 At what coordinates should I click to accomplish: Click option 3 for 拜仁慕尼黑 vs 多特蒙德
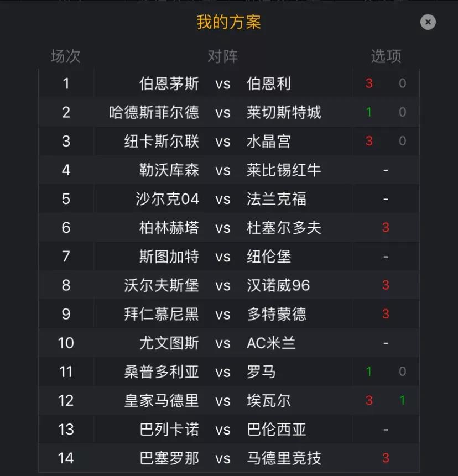click(x=386, y=314)
